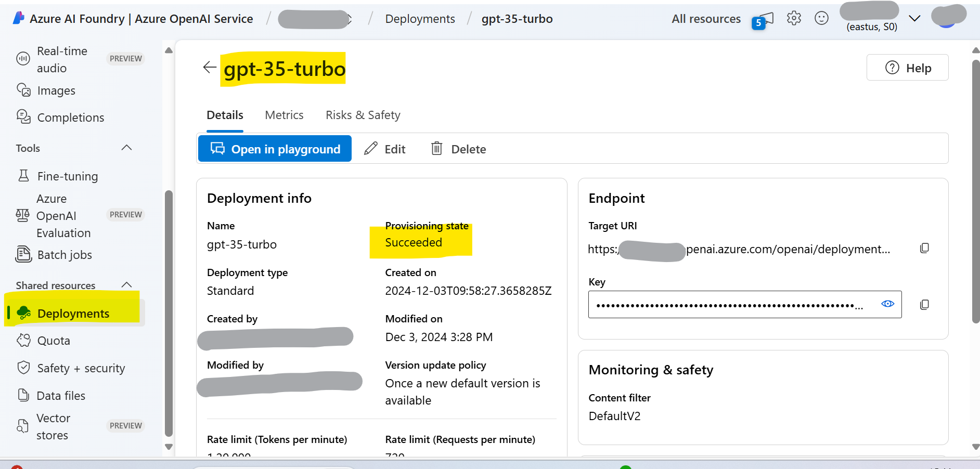
Task: Open the Fine-tuning tool
Action: [68, 176]
